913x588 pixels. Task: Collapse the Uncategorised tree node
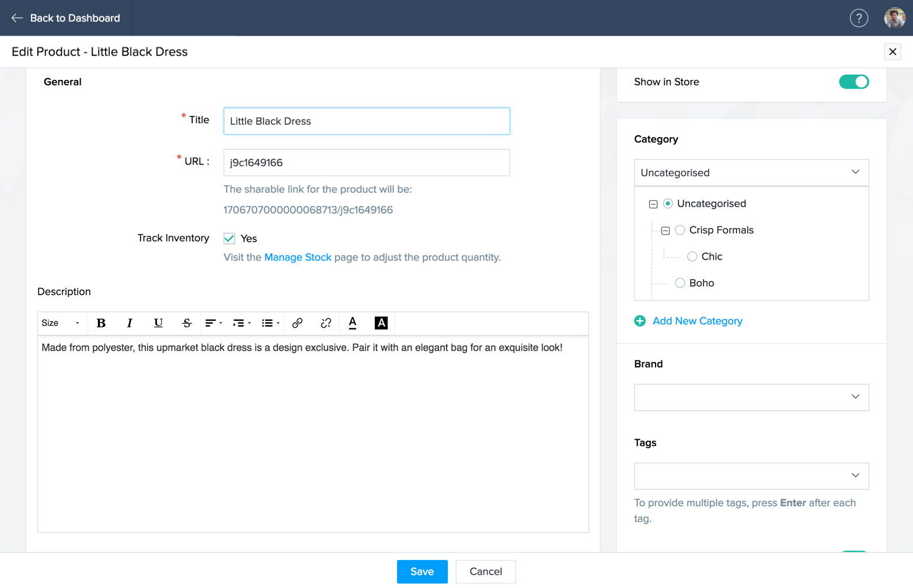tap(653, 204)
